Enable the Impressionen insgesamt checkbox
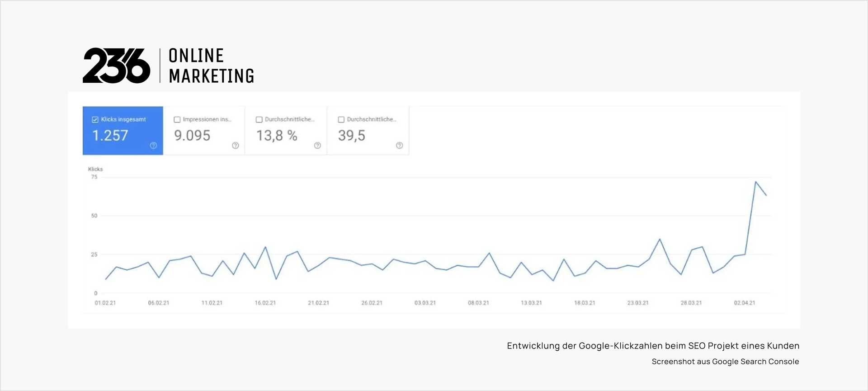Screen dimensions: 868x391 177,119
